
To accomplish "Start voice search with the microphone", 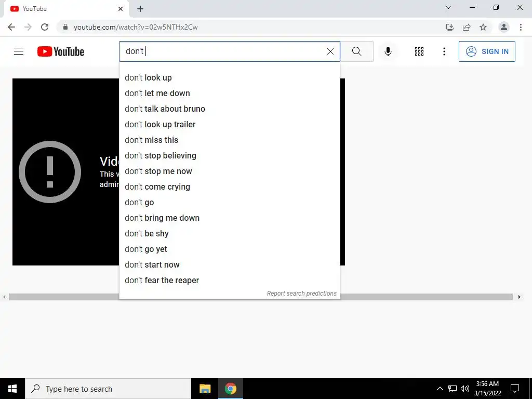I will tap(388, 51).
